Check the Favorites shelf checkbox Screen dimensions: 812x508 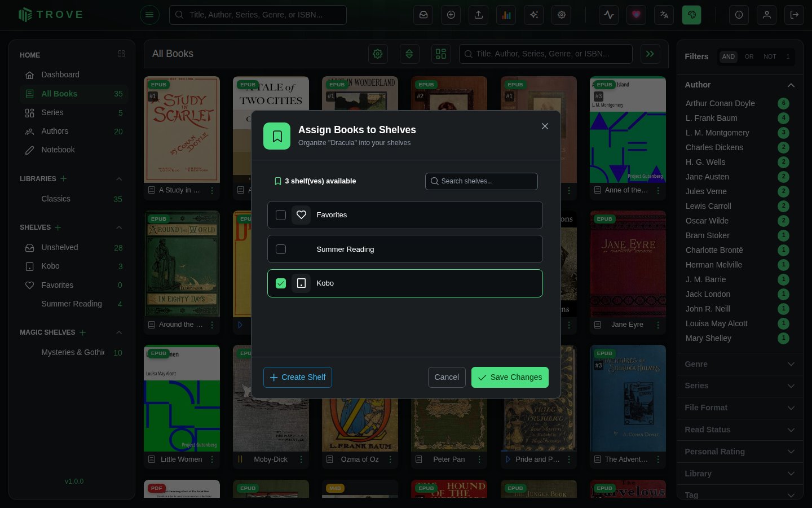pyautogui.click(x=281, y=215)
